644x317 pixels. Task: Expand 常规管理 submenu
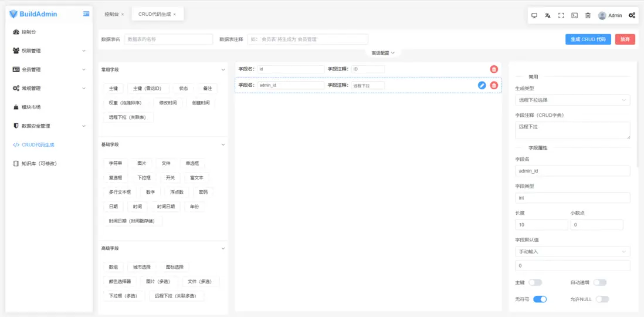[x=84, y=89]
